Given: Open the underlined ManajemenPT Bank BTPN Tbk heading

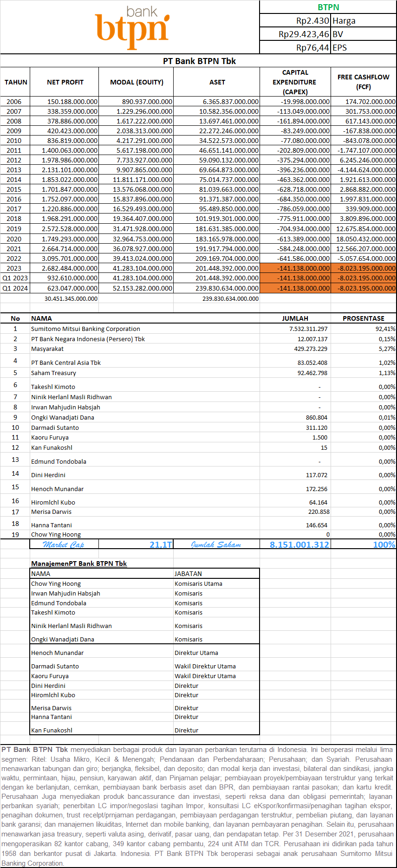Looking at the screenshot, I should (79, 564).
